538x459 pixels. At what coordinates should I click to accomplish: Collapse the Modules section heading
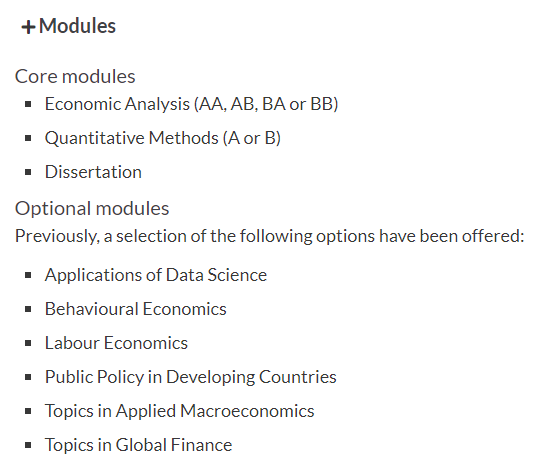click(x=68, y=26)
